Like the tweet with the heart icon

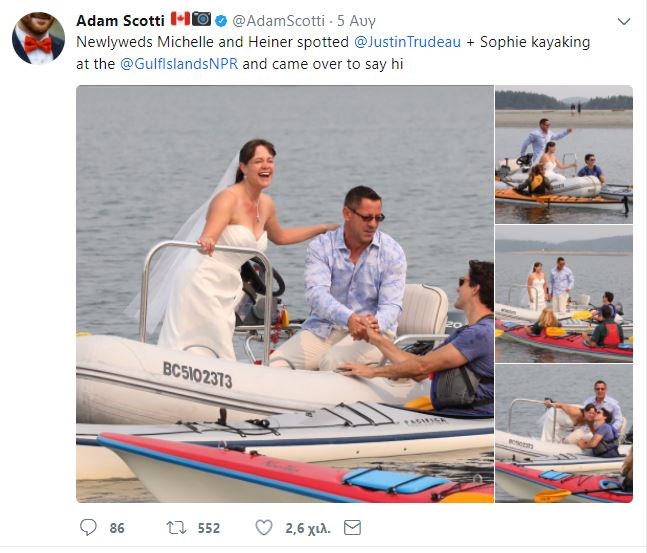click(x=264, y=527)
